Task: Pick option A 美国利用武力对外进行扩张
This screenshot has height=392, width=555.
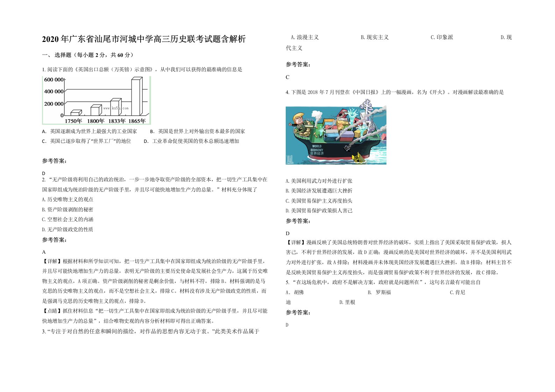Action: 319,181
